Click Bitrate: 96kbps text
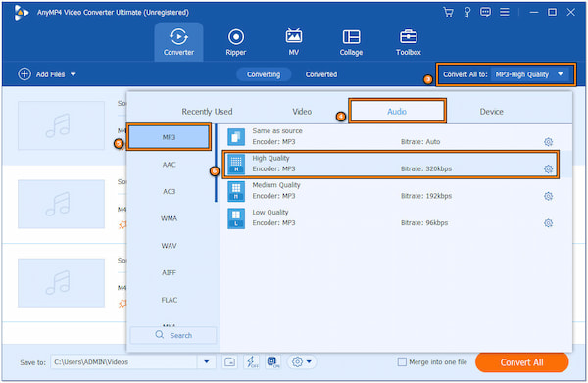588x383 pixels. [424, 223]
